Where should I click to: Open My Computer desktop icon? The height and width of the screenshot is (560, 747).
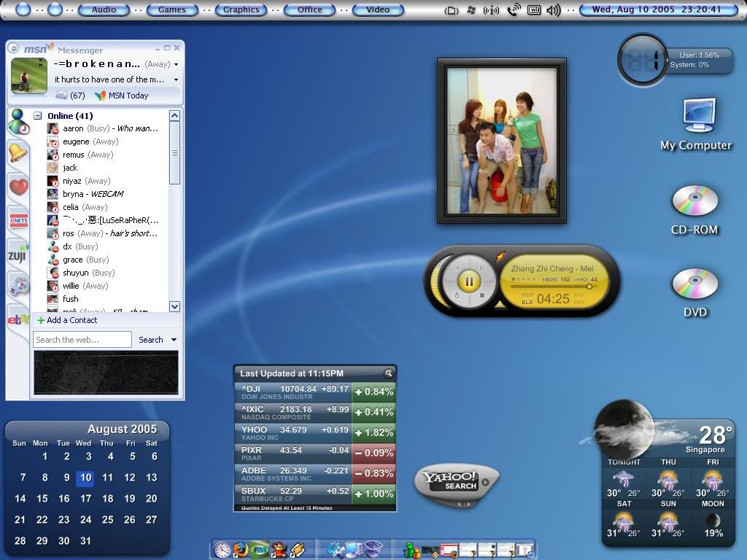coord(695,124)
